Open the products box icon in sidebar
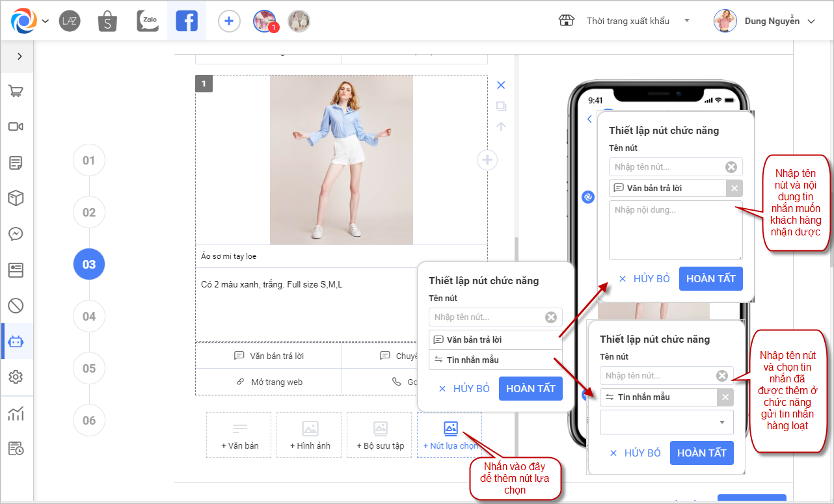This screenshot has width=834, height=504. tap(16, 198)
